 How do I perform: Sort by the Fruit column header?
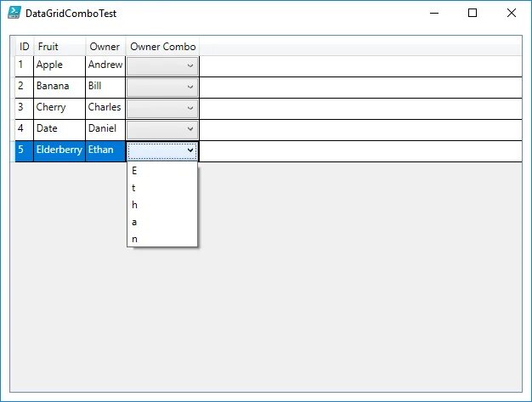pyautogui.click(x=59, y=47)
